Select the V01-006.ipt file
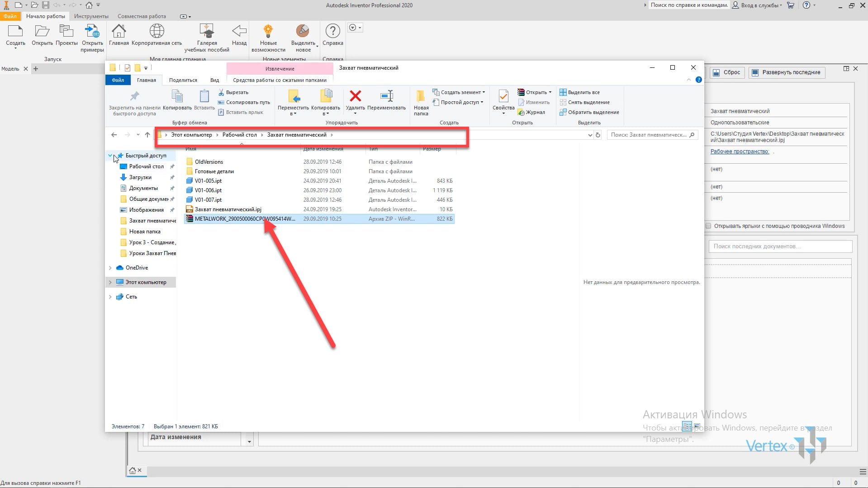The width and height of the screenshot is (868, 488). (319, 190)
